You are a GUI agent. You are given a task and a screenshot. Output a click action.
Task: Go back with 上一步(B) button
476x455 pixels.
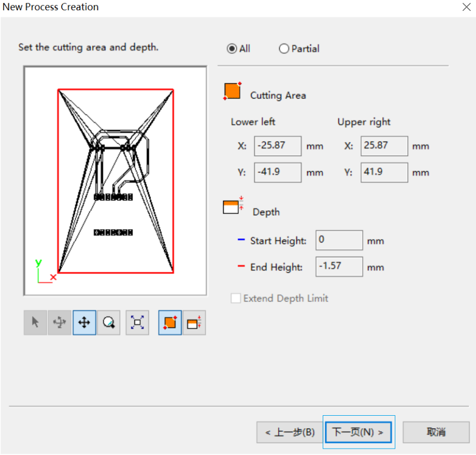290,432
